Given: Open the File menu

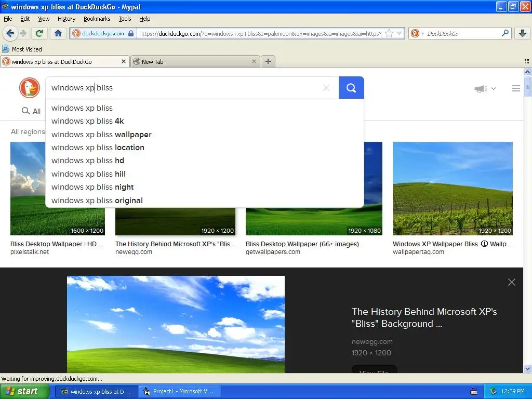Looking at the screenshot, I should (x=8, y=19).
